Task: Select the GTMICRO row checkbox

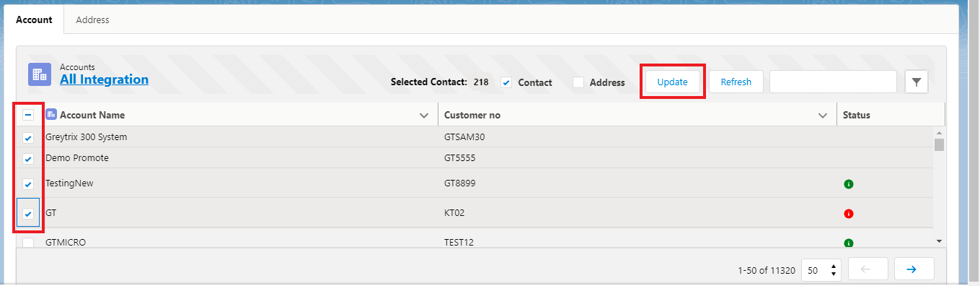Action: [x=28, y=243]
